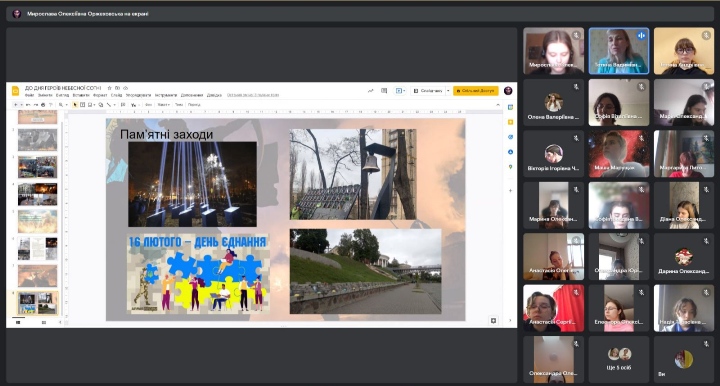
Task: Expand the zoom level dropdown arrow
Action: [66, 105]
